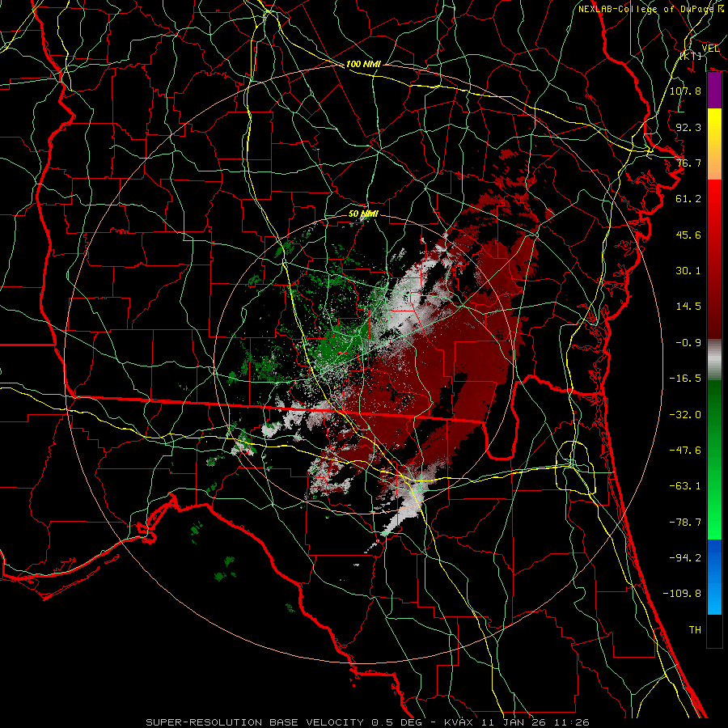Select the -109.8 velocity scale value
This screenshot has height=728, width=728.
(x=682, y=594)
